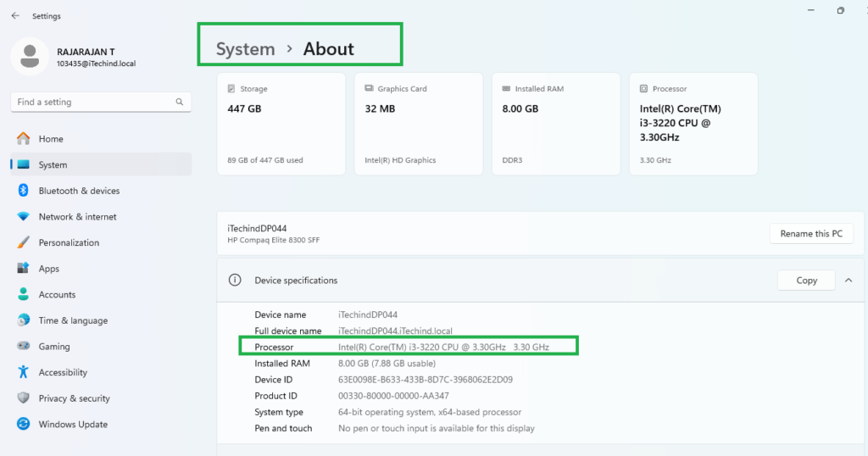
Task: Click the Network wifi icon
Action: pos(23,216)
